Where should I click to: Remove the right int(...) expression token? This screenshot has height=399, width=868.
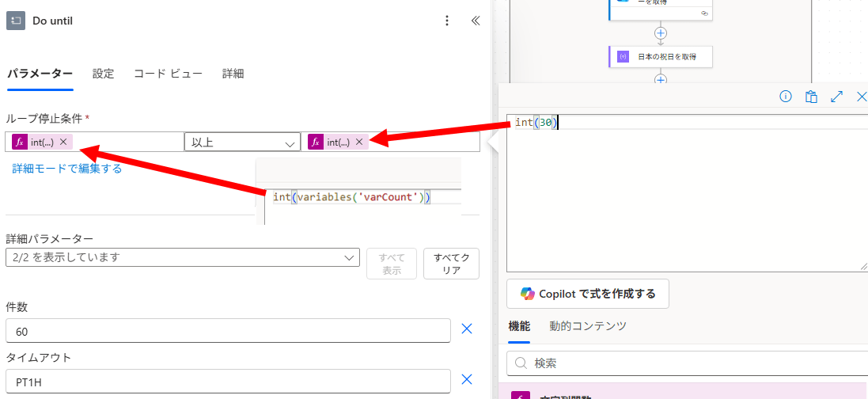tap(359, 142)
